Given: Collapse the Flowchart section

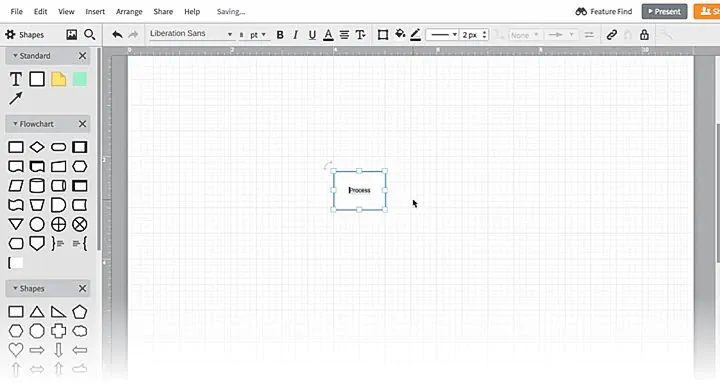Looking at the screenshot, I should (x=15, y=124).
